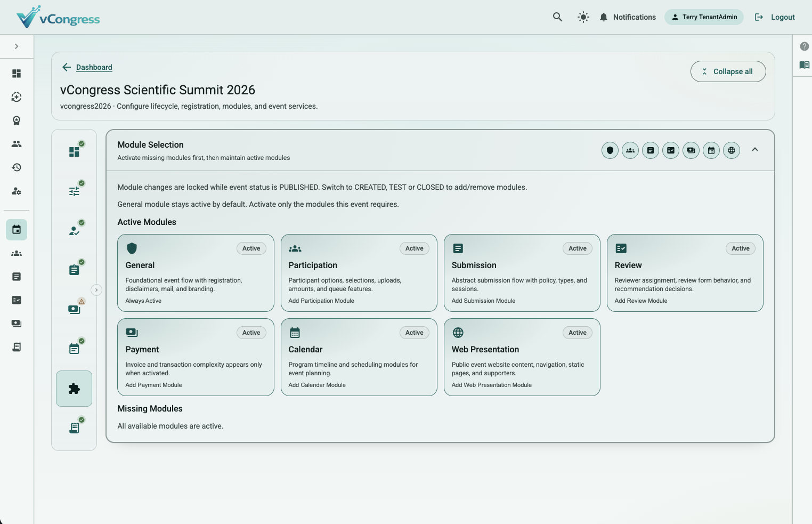Screen dimensions: 812x524
Task: Click back arrow beside Dashboard
Action: click(x=67, y=67)
